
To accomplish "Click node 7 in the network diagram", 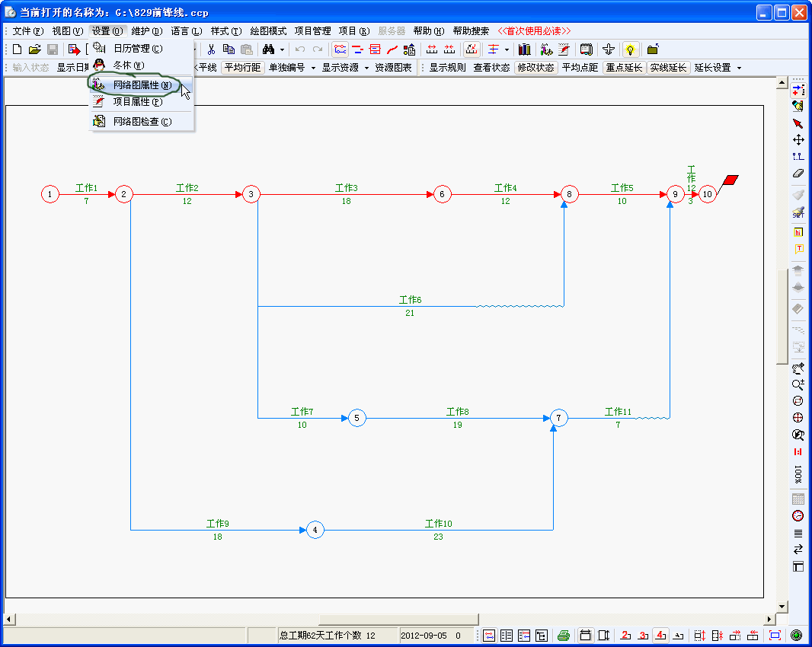I will pyautogui.click(x=558, y=418).
